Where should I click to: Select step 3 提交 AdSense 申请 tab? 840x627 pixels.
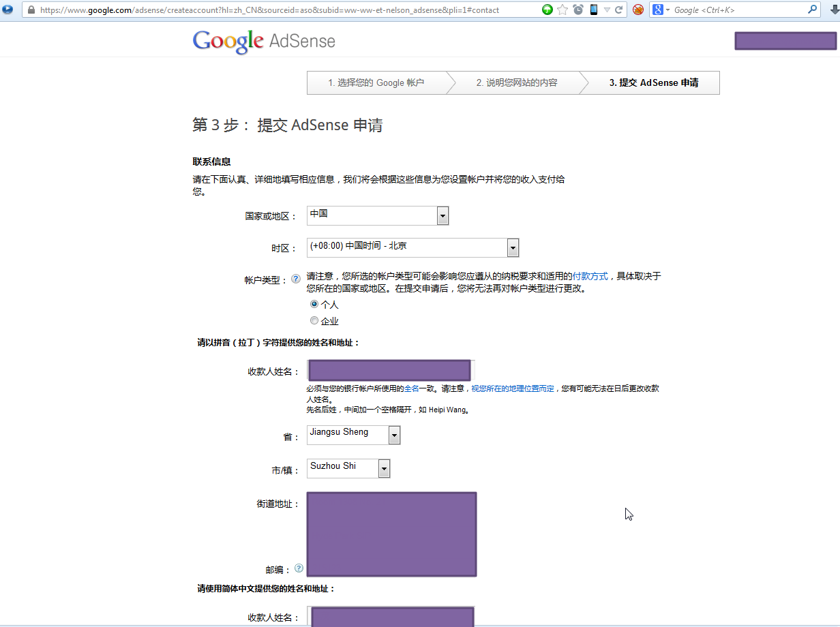point(654,82)
